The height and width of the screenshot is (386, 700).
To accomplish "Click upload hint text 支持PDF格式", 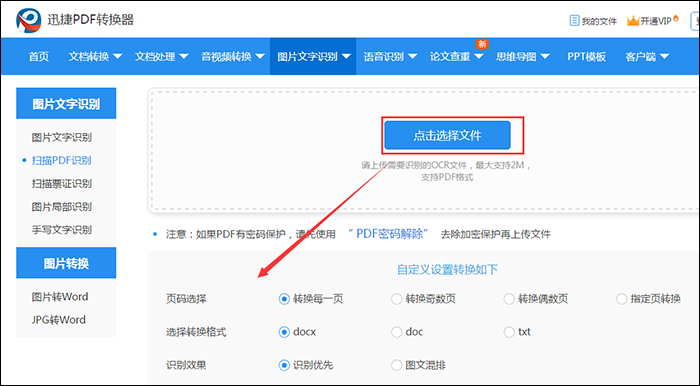I will (447, 177).
